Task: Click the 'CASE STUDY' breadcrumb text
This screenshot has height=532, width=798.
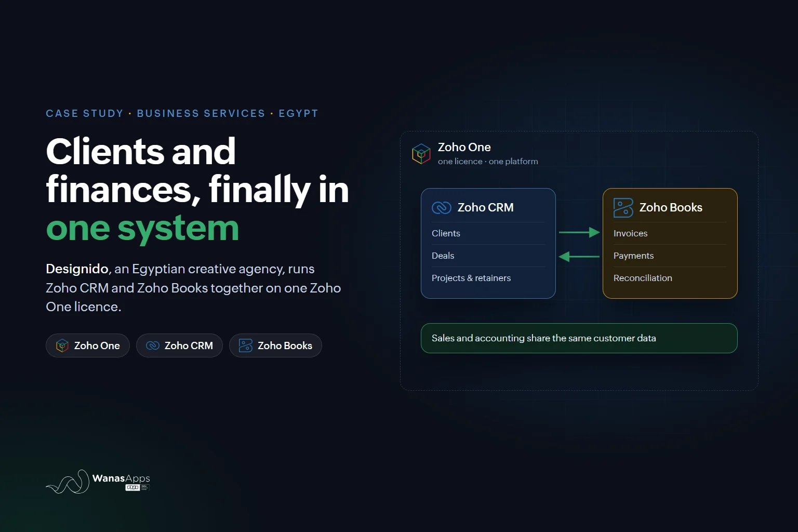Action: (85, 113)
